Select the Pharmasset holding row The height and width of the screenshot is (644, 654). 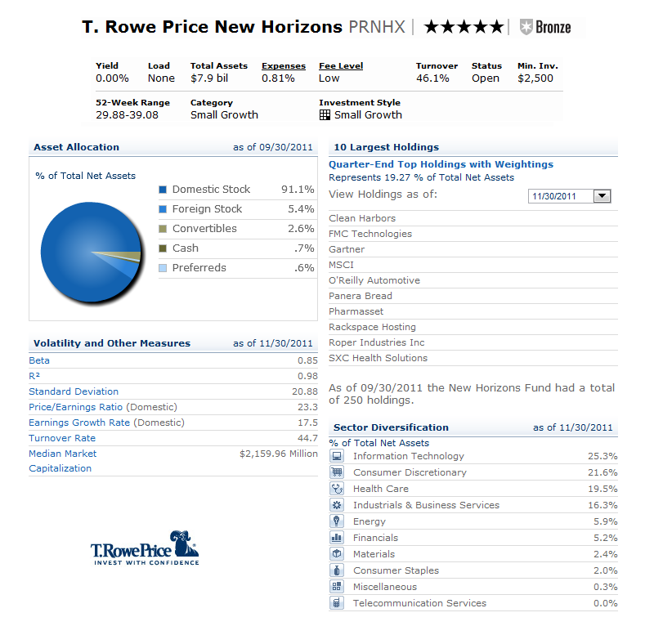tap(473, 311)
